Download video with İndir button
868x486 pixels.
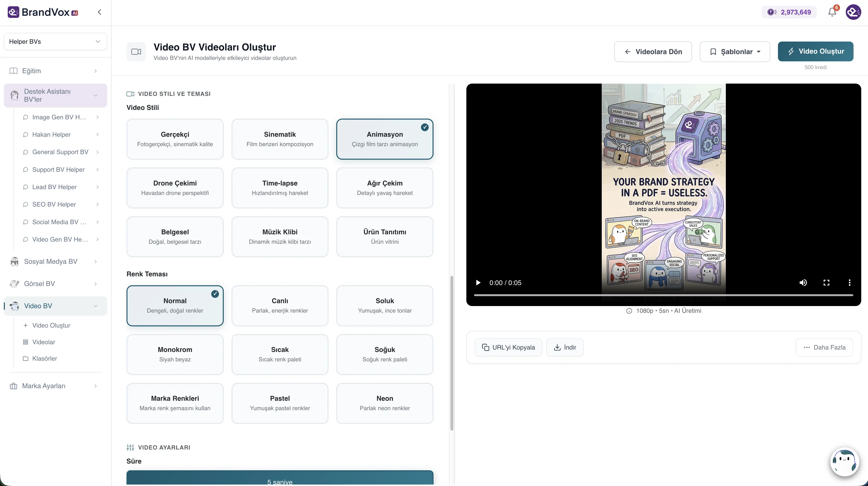coord(565,347)
